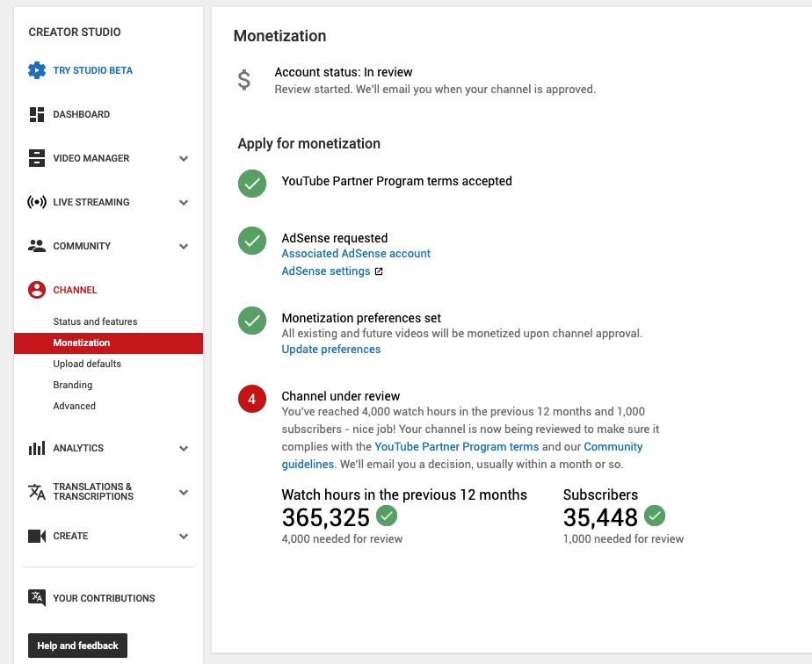The height and width of the screenshot is (664, 812).
Task: Click the Analytics menu label
Action: tap(78, 448)
